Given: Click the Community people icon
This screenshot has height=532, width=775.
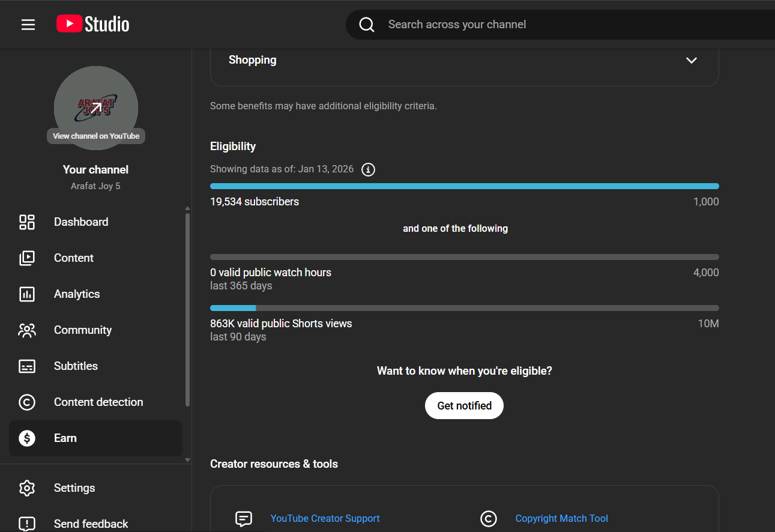Looking at the screenshot, I should [27, 330].
